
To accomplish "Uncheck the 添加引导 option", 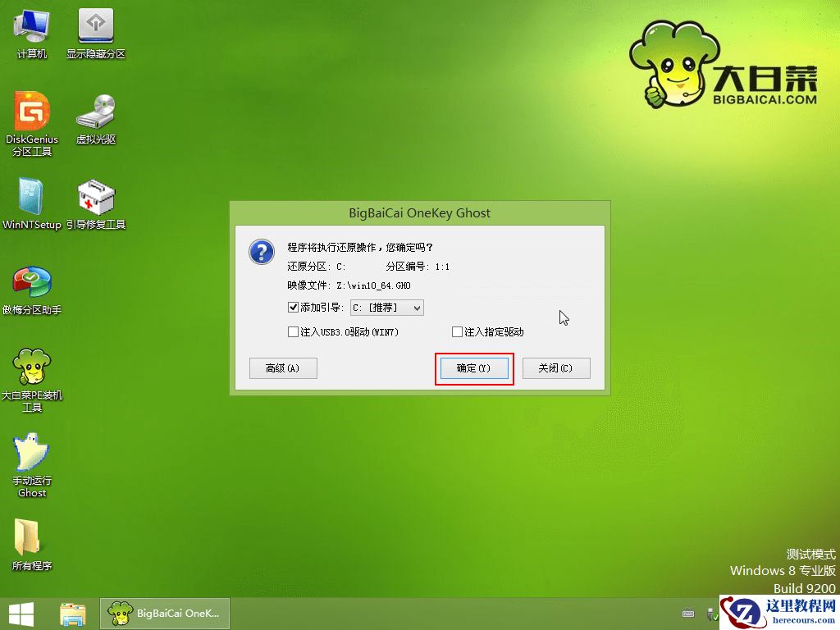I will (x=292, y=308).
